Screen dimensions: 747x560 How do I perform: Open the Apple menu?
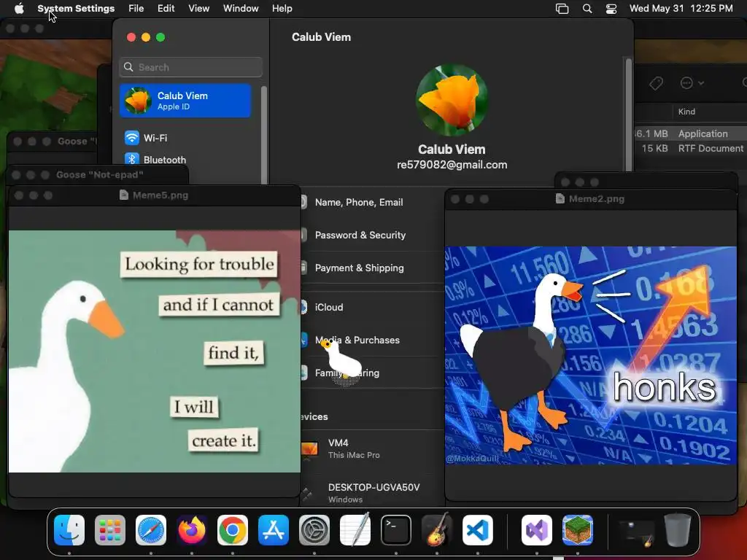tap(19, 8)
